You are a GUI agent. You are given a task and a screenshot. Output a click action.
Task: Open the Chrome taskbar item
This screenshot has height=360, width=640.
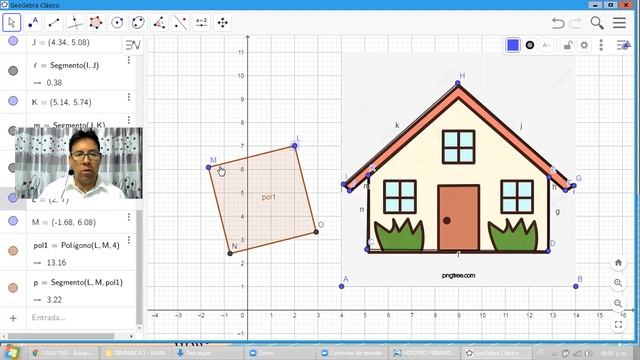click(x=64, y=353)
